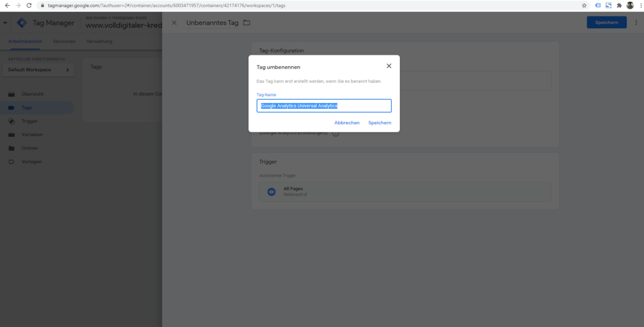Click the Chrome profile avatar
The image size is (644, 327).
(x=630, y=5)
